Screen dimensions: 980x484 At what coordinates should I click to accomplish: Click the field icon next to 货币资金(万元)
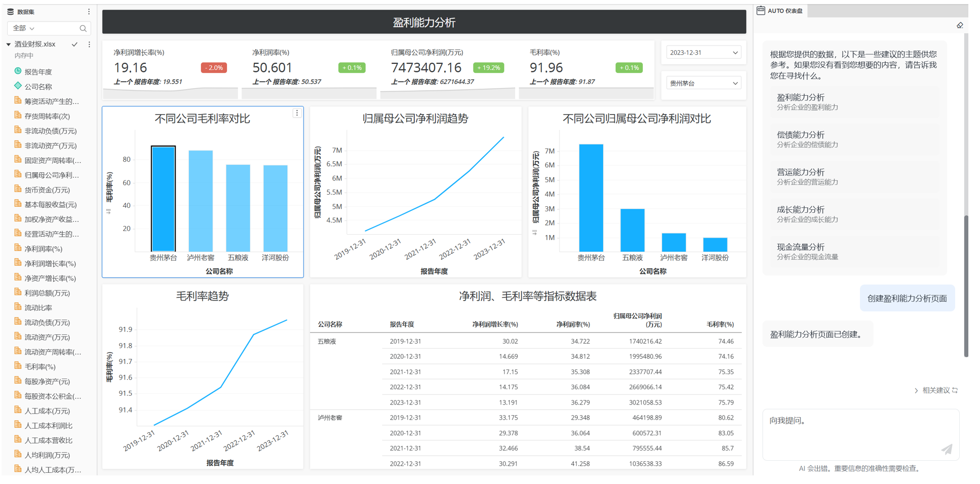pos(18,189)
